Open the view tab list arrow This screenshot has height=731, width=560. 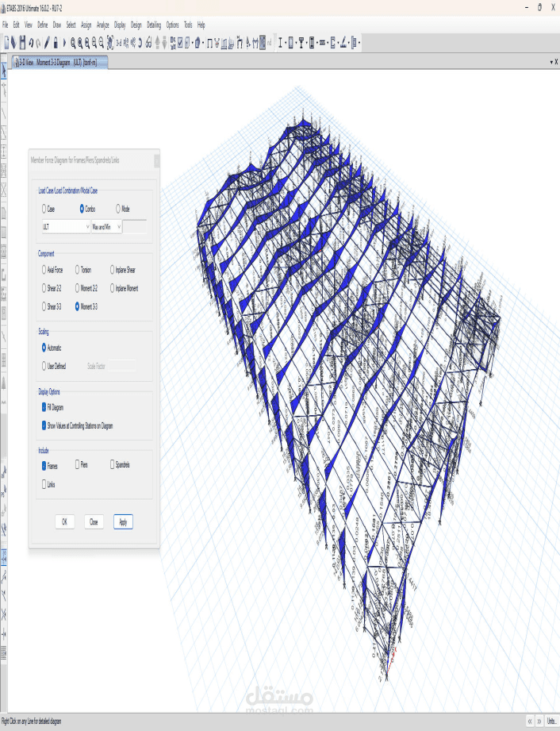coord(551,62)
